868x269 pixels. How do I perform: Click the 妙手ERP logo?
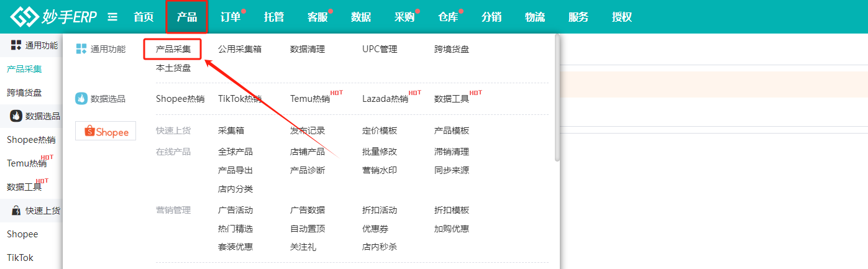pyautogui.click(x=53, y=17)
